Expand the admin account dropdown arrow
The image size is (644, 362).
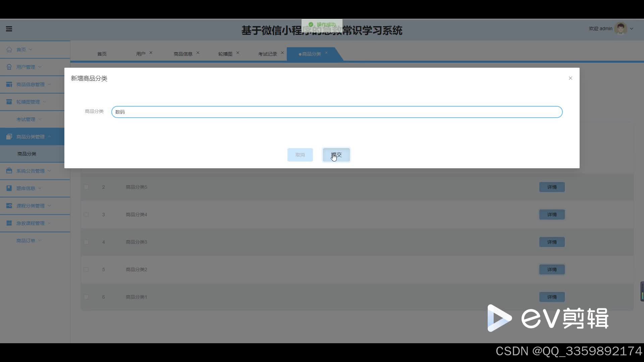(632, 29)
